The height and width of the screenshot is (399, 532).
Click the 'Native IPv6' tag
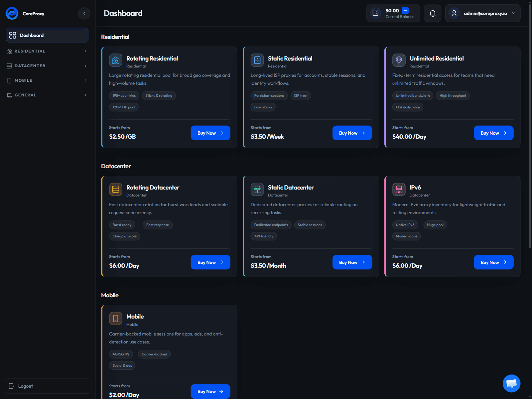pyautogui.click(x=405, y=225)
